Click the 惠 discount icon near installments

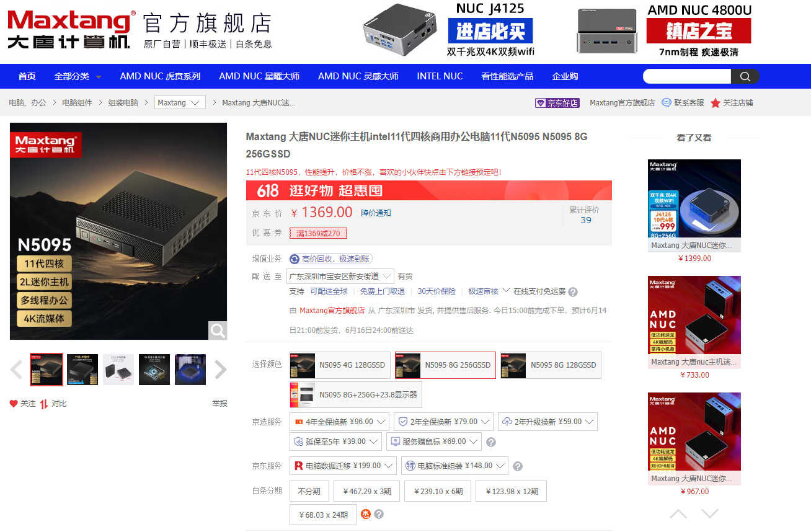tap(366, 514)
